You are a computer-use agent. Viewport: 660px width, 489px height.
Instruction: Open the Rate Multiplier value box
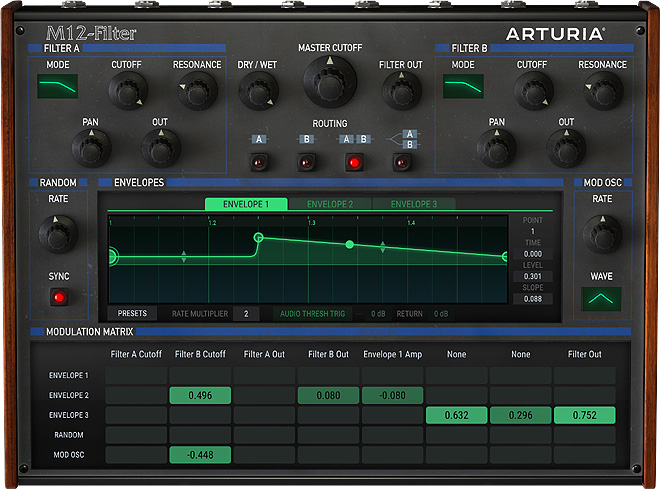click(x=246, y=314)
